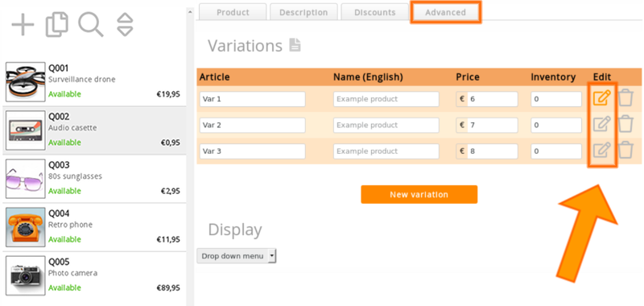Image resolution: width=644 pixels, height=306 pixels.
Task: Click the inventory field of Var 3
Action: click(556, 151)
